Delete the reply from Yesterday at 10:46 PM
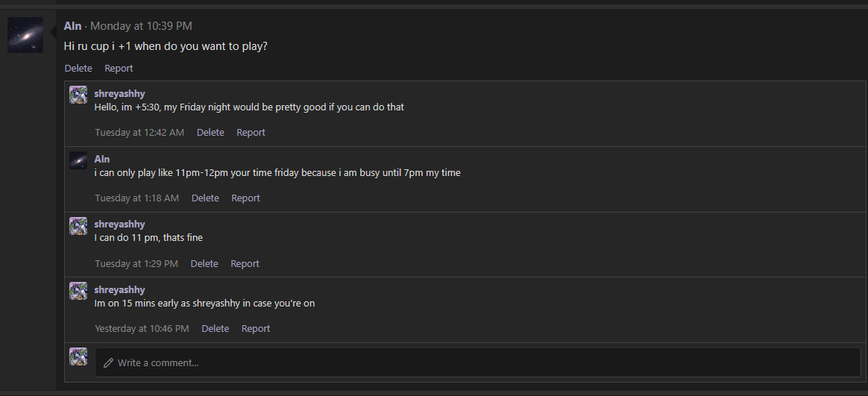The height and width of the screenshot is (396, 868). [216, 329]
